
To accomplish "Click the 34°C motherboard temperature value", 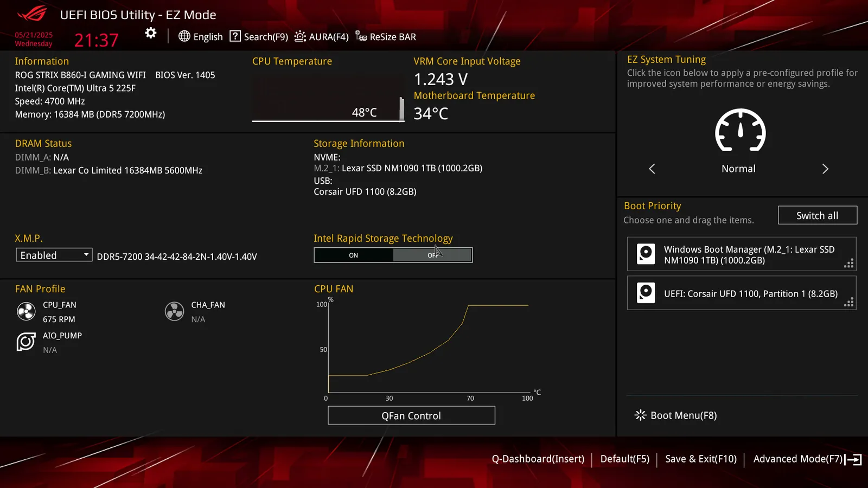I will pos(431,113).
